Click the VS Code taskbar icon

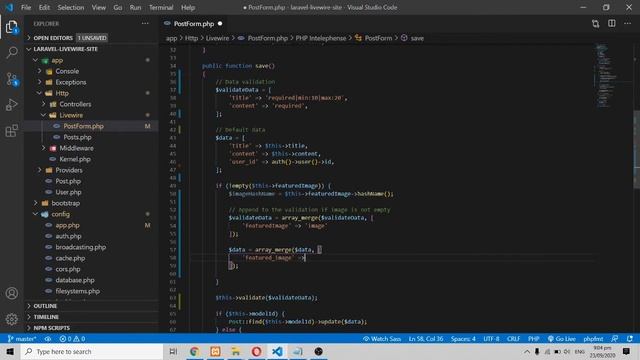[277, 351]
